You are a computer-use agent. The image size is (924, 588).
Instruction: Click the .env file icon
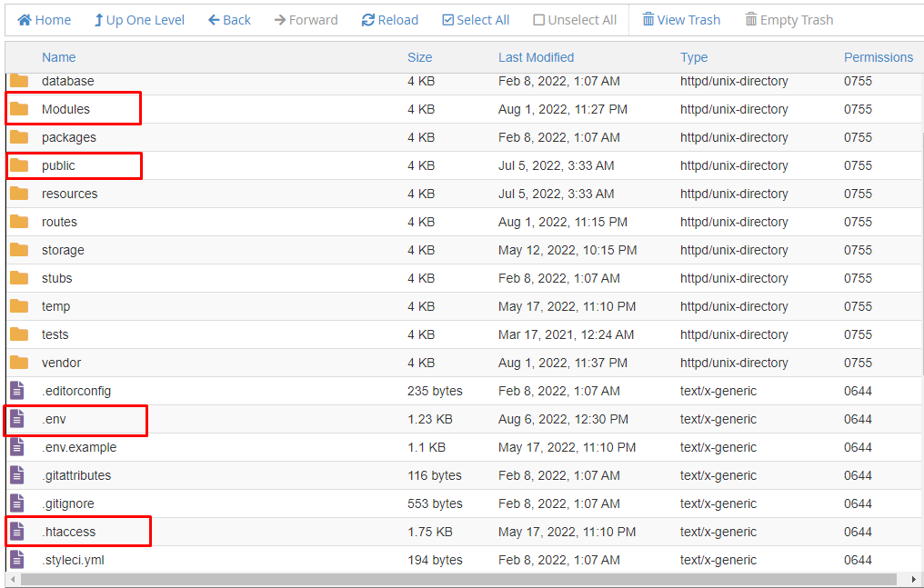pyautogui.click(x=17, y=419)
